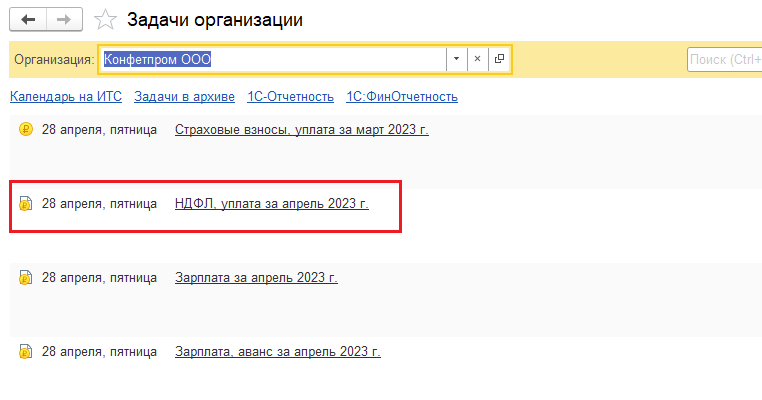Open the 1С:ФинОтчетность link

click(x=402, y=97)
